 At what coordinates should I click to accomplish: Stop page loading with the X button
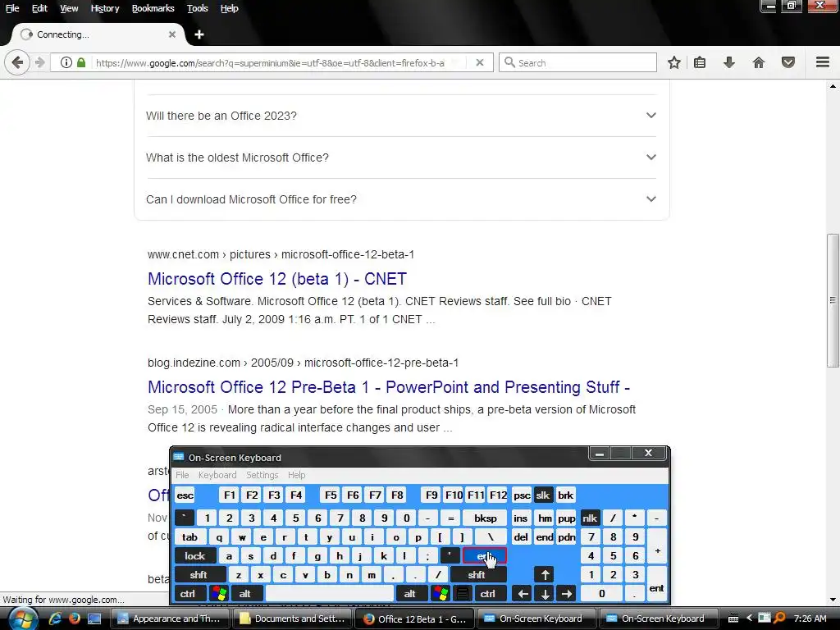pyautogui.click(x=479, y=62)
